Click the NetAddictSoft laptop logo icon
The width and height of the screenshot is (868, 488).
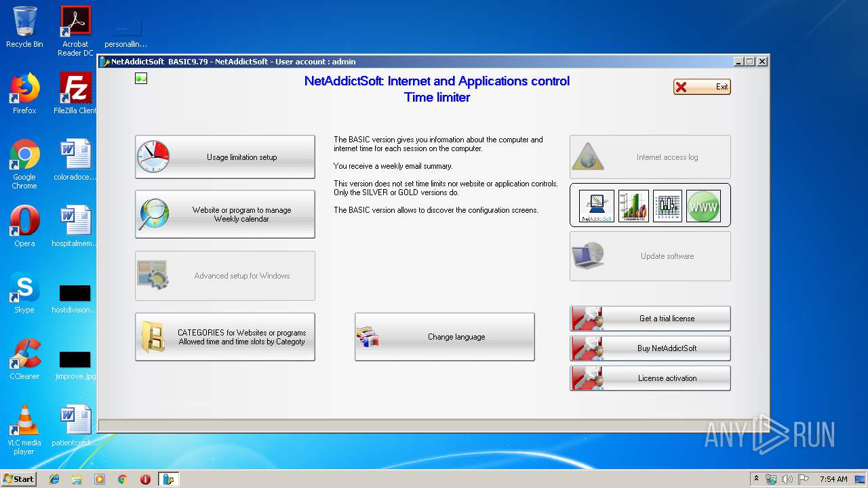597,205
